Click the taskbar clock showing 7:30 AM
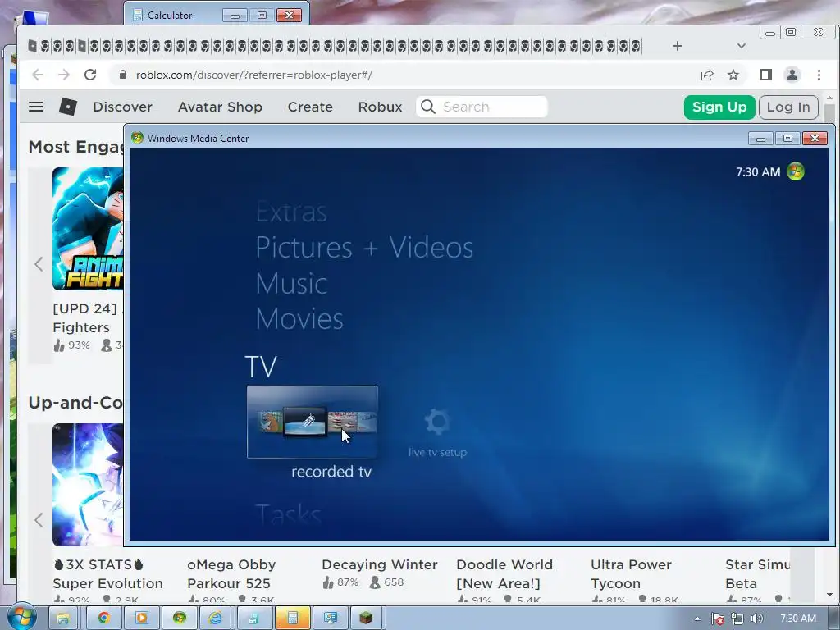The height and width of the screenshot is (630, 840). click(x=797, y=619)
